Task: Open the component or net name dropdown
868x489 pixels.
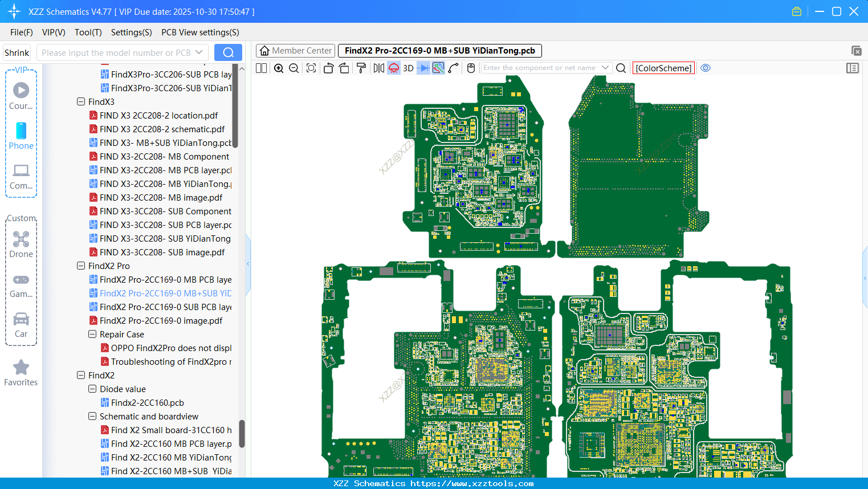Action: 605,68
